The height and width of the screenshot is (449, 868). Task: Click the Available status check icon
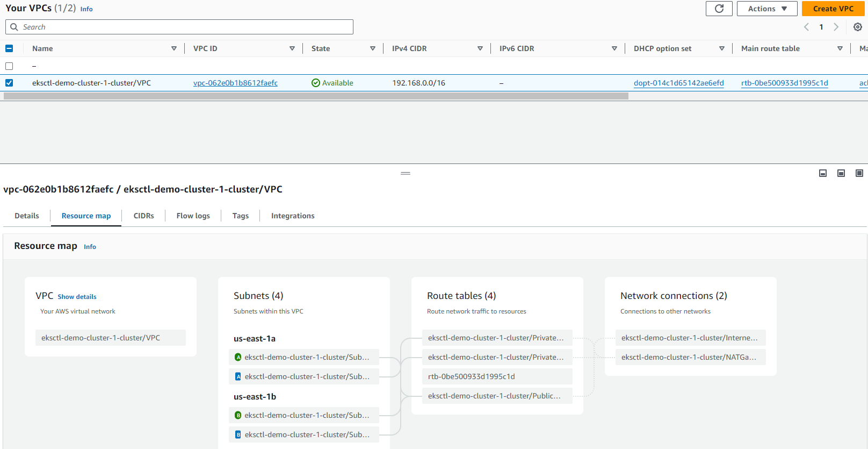coord(316,83)
